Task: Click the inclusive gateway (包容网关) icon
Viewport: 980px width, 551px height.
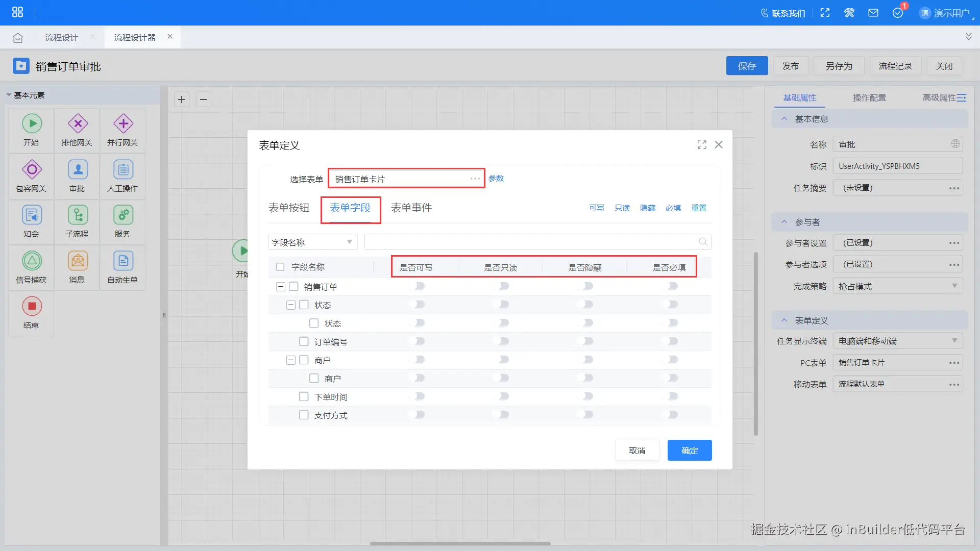Action: click(32, 170)
